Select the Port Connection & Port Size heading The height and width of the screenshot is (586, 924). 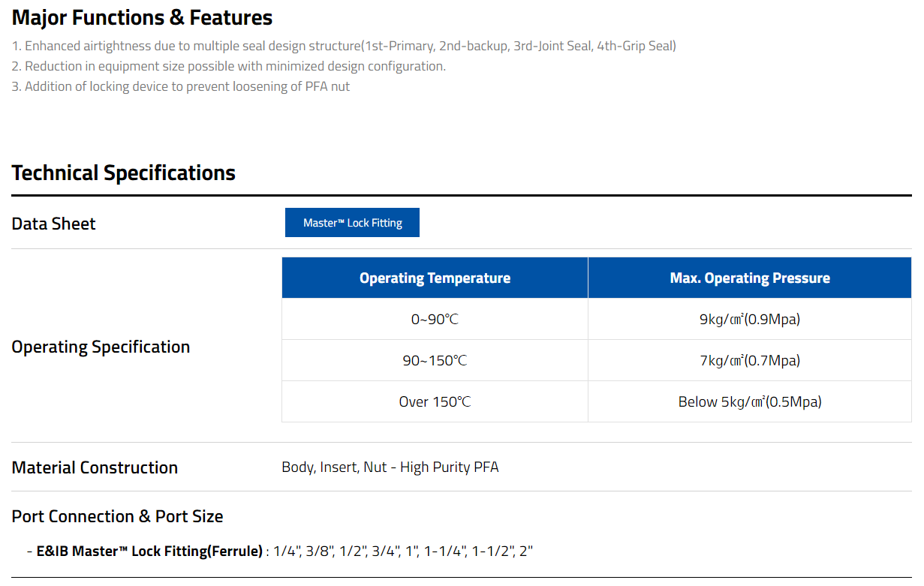pos(117,516)
